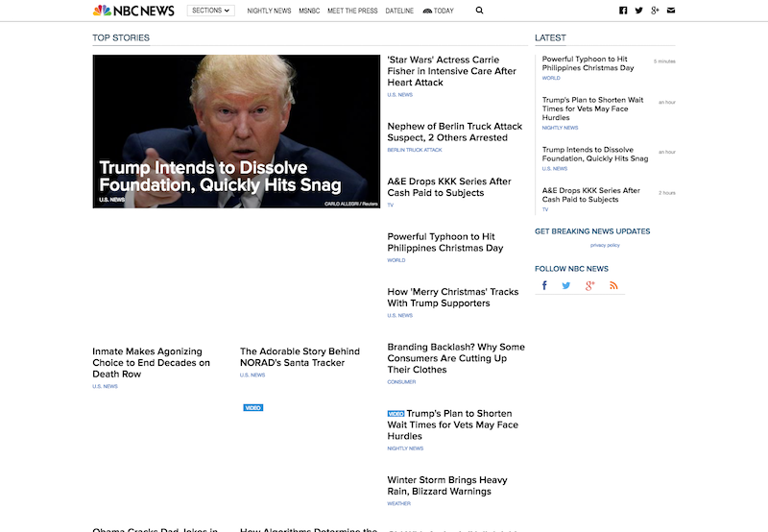Click the Get Breaking News Updates link
Image resolution: width=768 pixels, height=532 pixels.
click(x=592, y=231)
